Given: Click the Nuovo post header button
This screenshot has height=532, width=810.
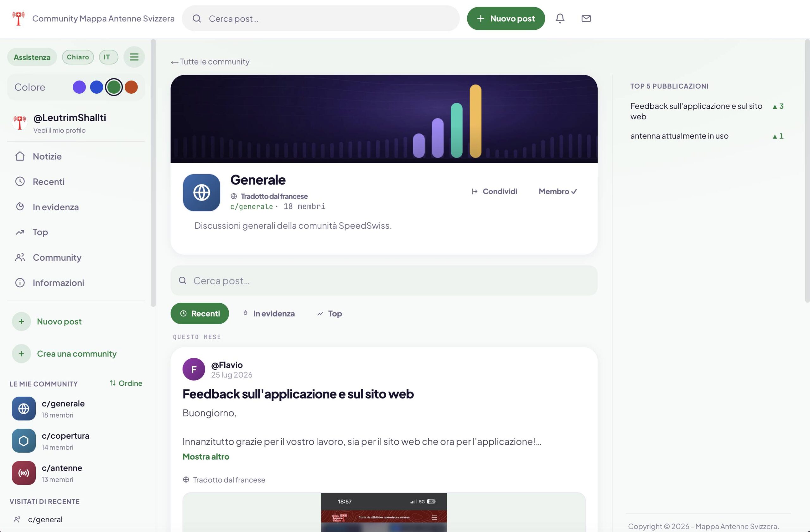Looking at the screenshot, I should (x=506, y=18).
